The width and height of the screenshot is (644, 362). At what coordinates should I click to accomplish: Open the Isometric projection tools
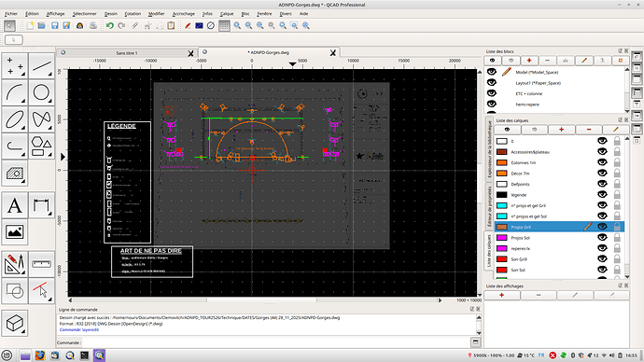(x=14, y=324)
